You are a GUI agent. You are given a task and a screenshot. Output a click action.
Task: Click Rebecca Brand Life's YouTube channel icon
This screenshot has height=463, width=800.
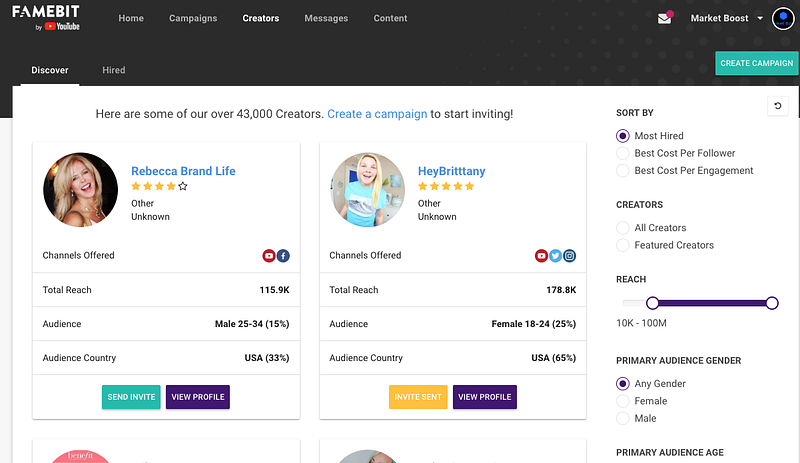(269, 256)
